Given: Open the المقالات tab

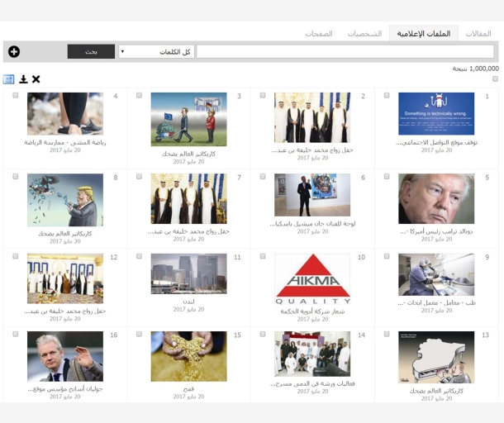Looking at the screenshot, I should tap(478, 34).
